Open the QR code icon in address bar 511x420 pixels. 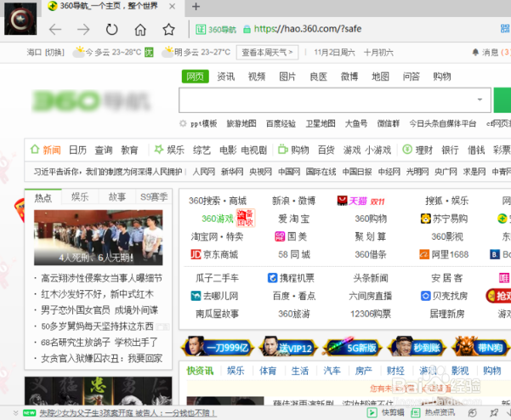[505, 29]
